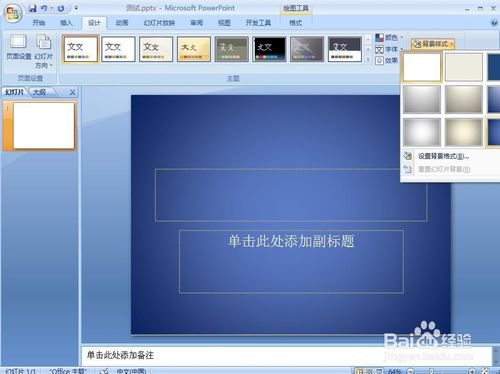The image size is (500, 374).
Task: Apply the olive gray theme thumbnail
Action: [231, 49]
